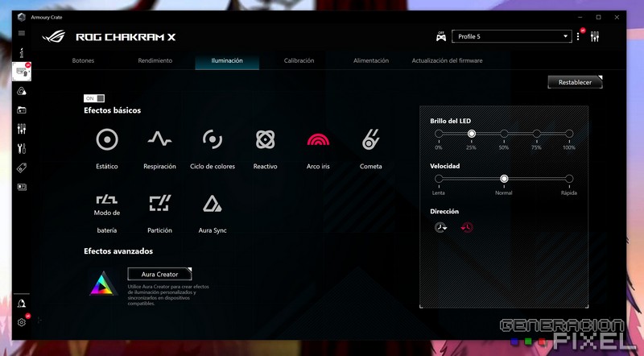Click the Velocidad label
Screen dimensions: 644x356
(x=445, y=166)
